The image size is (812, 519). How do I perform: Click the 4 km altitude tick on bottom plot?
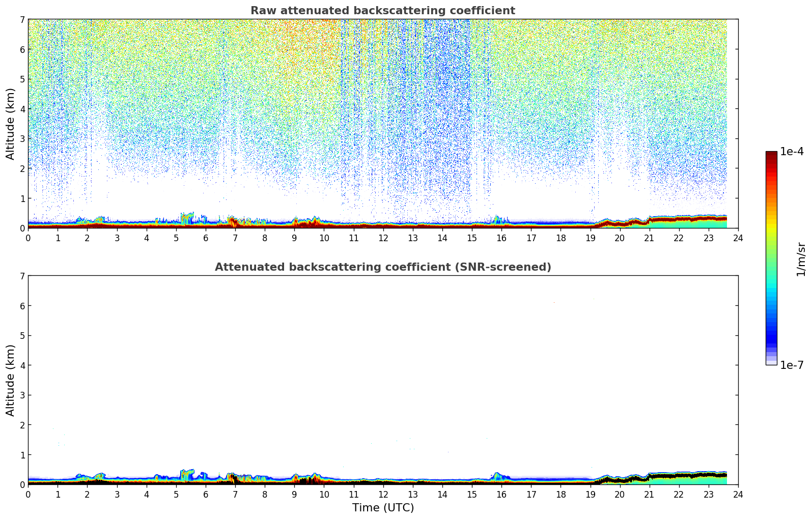click(x=22, y=365)
